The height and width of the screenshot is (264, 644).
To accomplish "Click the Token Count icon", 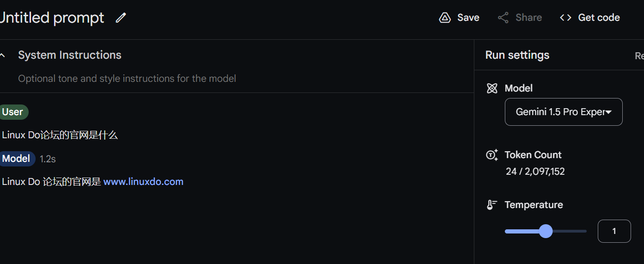I will tap(492, 155).
